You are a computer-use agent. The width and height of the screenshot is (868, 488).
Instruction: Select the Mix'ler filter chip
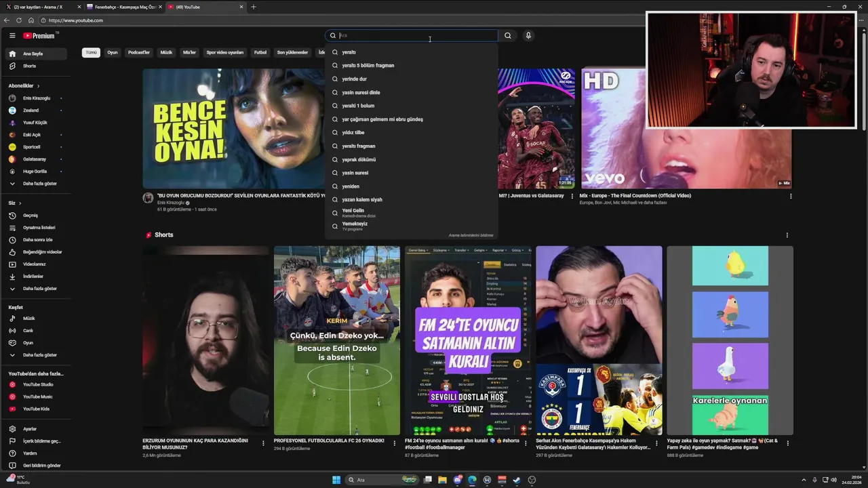[x=189, y=52]
